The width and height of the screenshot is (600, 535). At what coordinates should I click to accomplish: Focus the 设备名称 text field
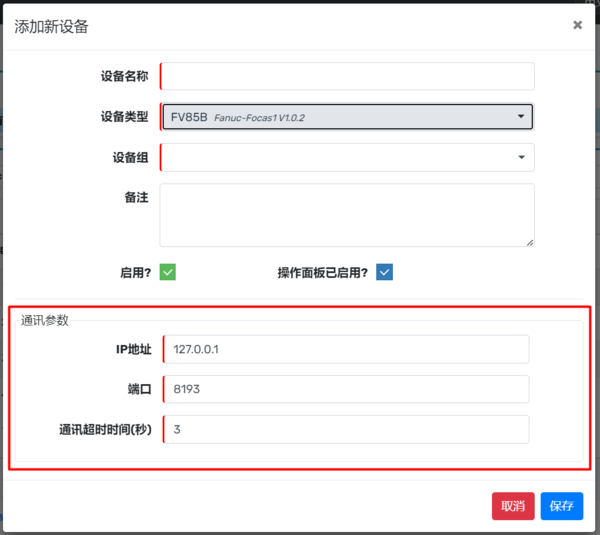click(346, 77)
